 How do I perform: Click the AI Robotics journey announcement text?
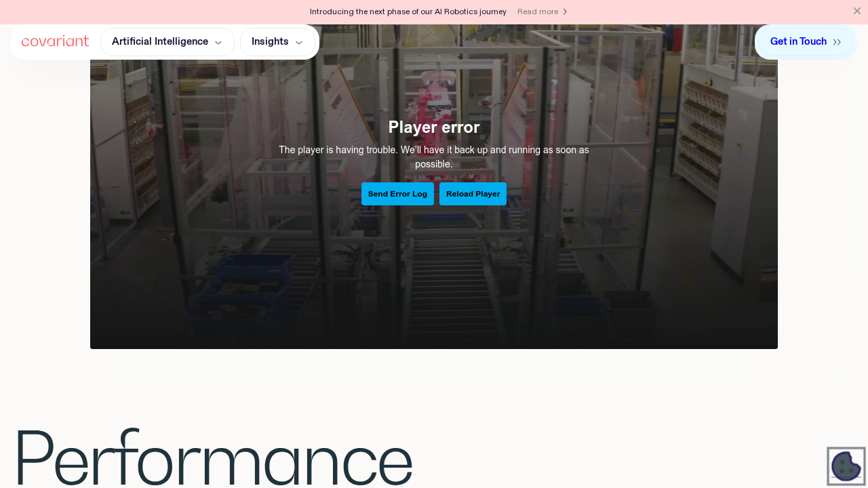(408, 12)
